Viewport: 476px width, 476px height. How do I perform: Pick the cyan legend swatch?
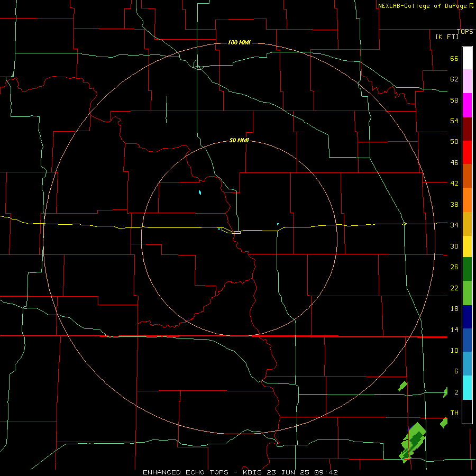pos(467,388)
